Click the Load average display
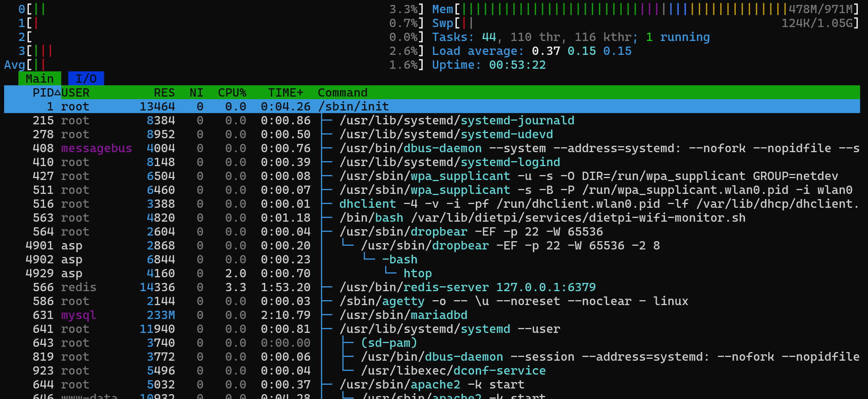 tap(526, 51)
